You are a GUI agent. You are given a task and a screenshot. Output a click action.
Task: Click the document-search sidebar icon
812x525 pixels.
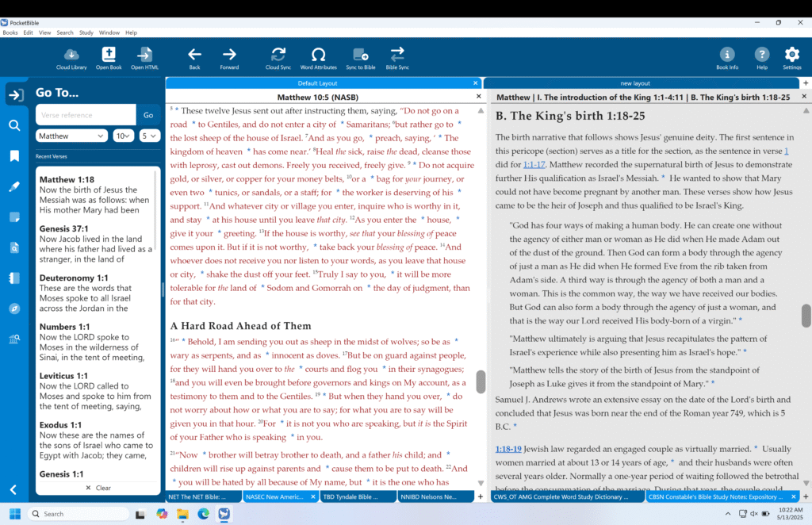14,247
